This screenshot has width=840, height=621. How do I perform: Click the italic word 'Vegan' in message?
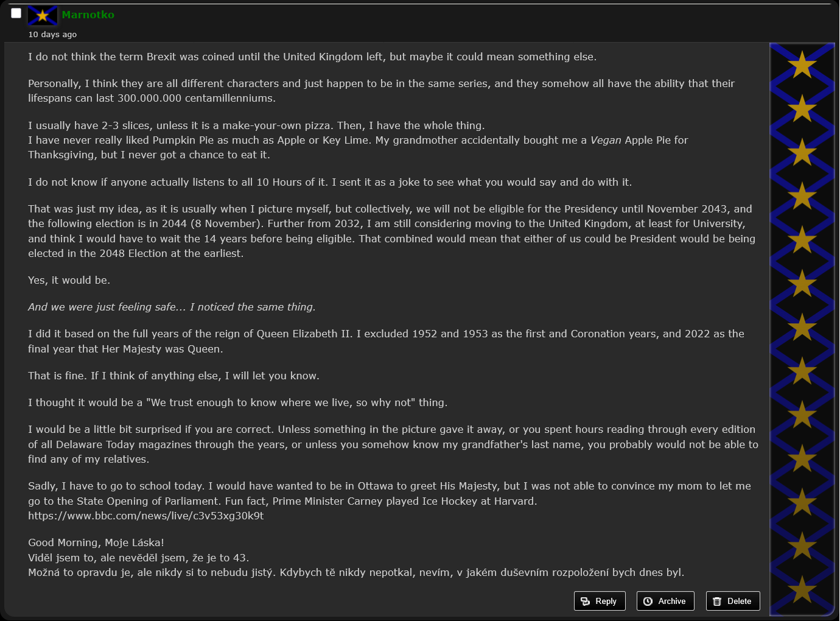tap(606, 140)
